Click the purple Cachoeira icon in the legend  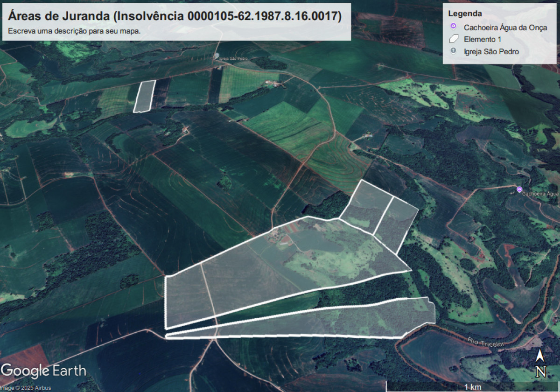453,28
